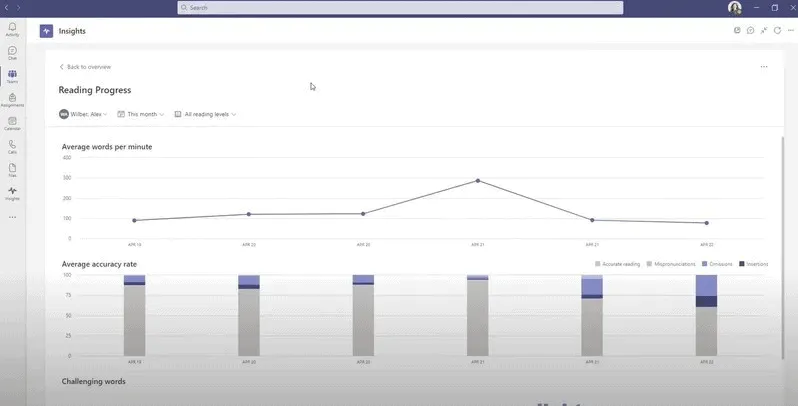Go back to overview
The height and width of the screenshot is (406, 798).
85,67
